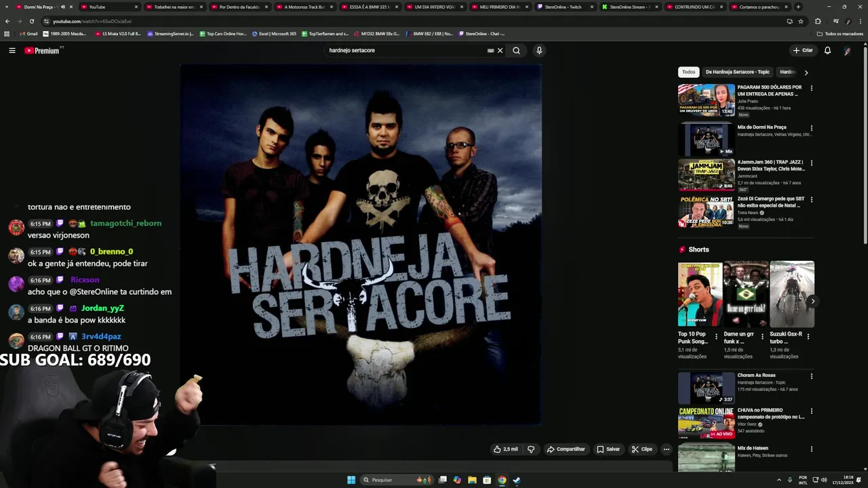Reload the current page

(x=31, y=21)
